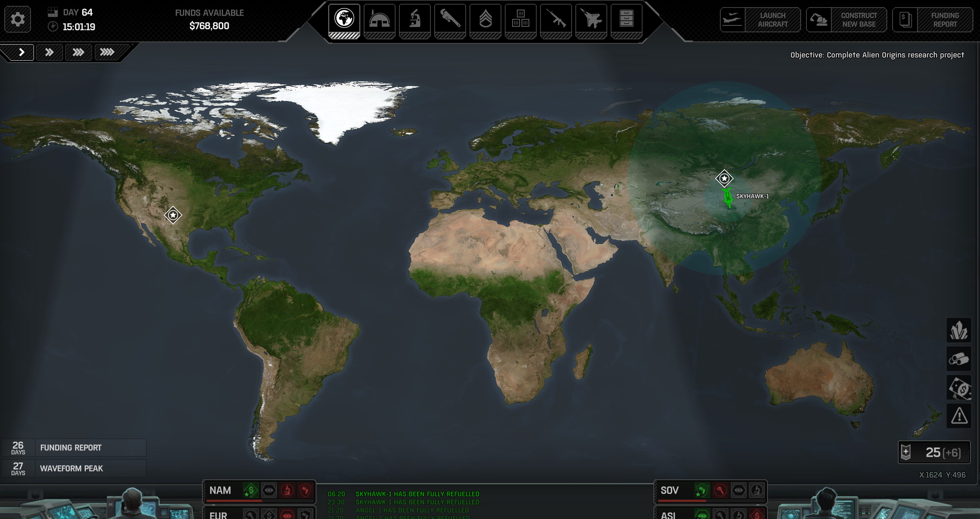The width and height of the screenshot is (980, 519).
Task: Open the engineering wrench screen
Action: pos(450,19)
